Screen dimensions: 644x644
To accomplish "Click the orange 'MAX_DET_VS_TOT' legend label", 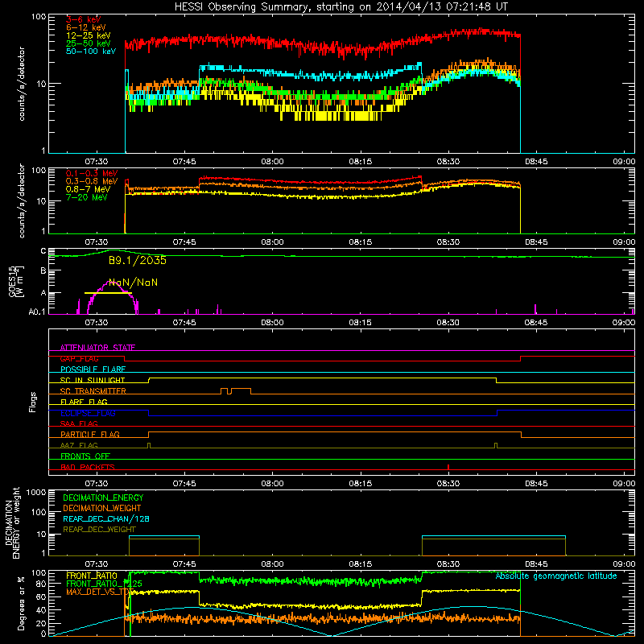I will (100, 592).
